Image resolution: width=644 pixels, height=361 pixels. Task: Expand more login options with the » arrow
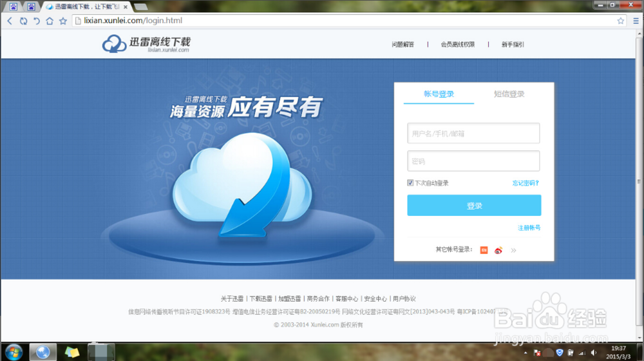tap(513, 250)
